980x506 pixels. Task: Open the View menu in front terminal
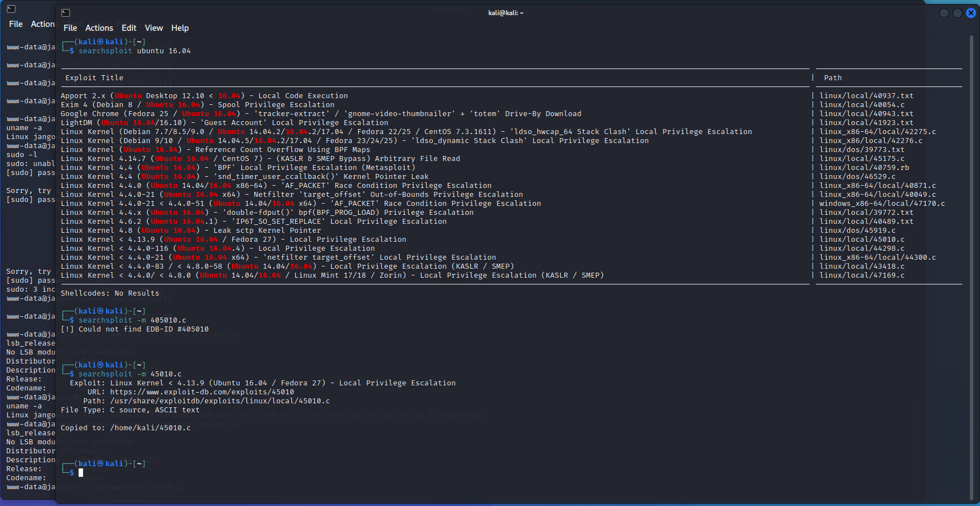point(154,28)
